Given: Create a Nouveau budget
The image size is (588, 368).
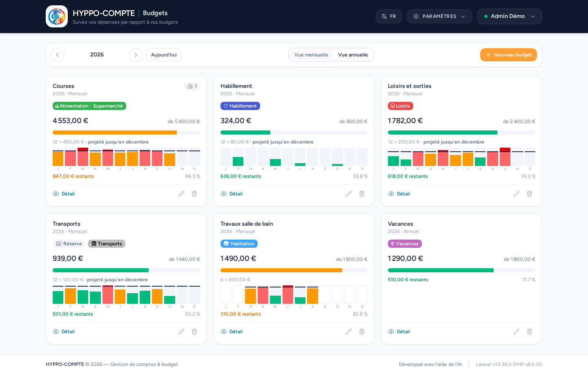Looking at the screenshot, I should [508, 55].
